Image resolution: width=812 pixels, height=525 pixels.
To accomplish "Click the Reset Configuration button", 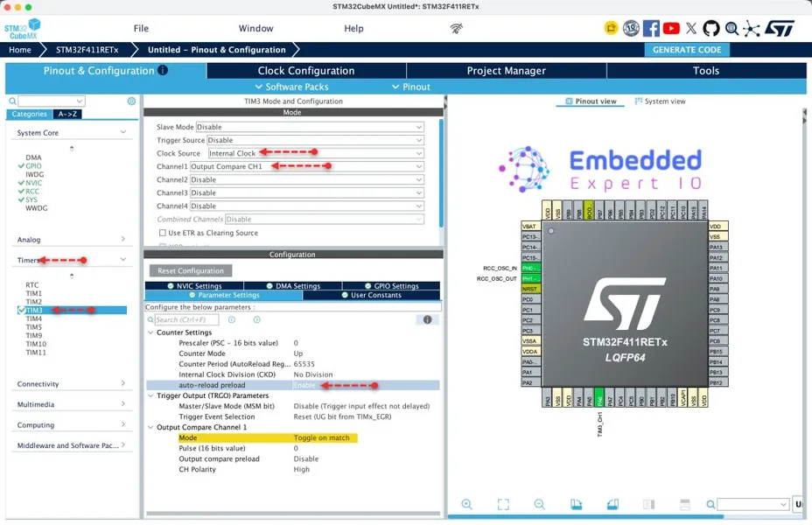I will coord(191,270).
